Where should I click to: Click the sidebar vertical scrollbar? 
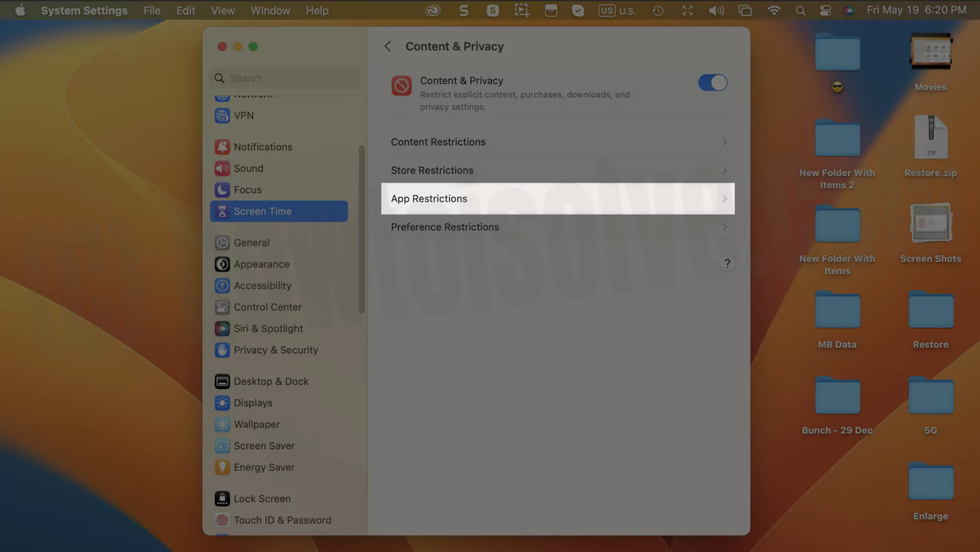[x=362, y=229]
